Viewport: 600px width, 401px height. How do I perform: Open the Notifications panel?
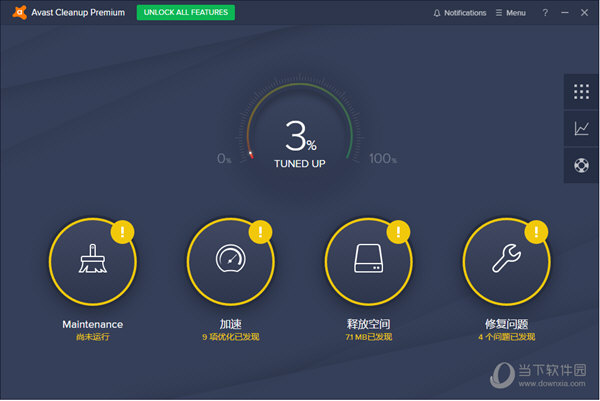pyautogui.click(x=460, y=13)
